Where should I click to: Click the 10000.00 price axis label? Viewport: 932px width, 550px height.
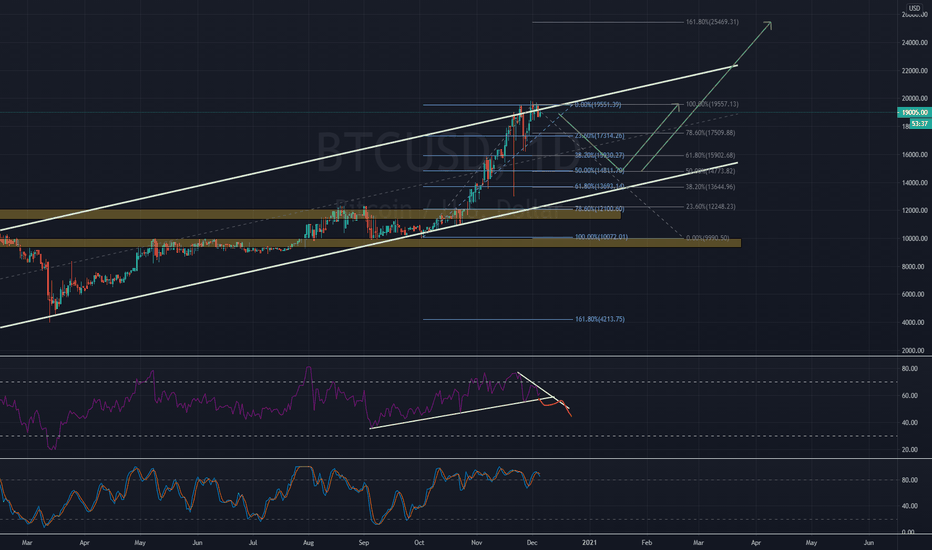point(915,238)
